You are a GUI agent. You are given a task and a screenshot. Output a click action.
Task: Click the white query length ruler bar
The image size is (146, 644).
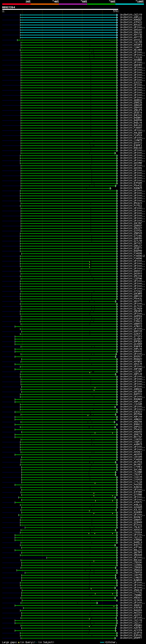pos(60,10)
